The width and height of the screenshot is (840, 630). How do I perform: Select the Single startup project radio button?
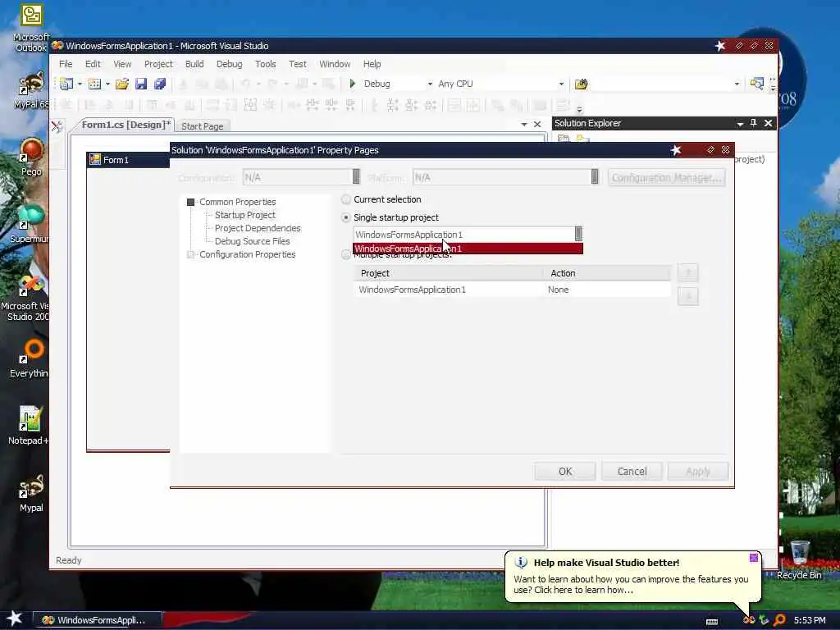click(346, 217)
